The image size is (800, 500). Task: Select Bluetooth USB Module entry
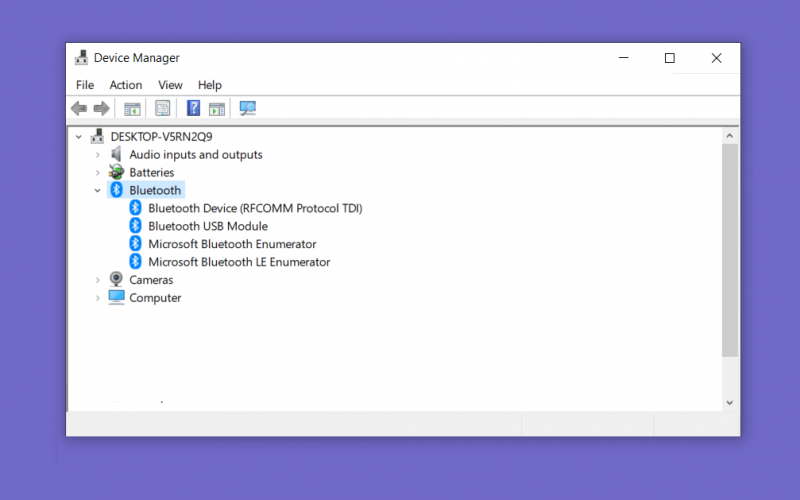208,226
